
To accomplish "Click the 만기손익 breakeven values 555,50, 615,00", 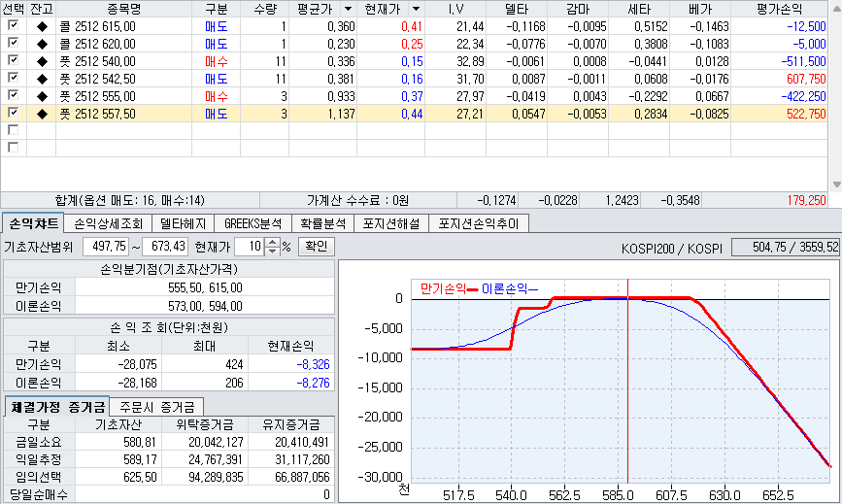I will point(205,287).
